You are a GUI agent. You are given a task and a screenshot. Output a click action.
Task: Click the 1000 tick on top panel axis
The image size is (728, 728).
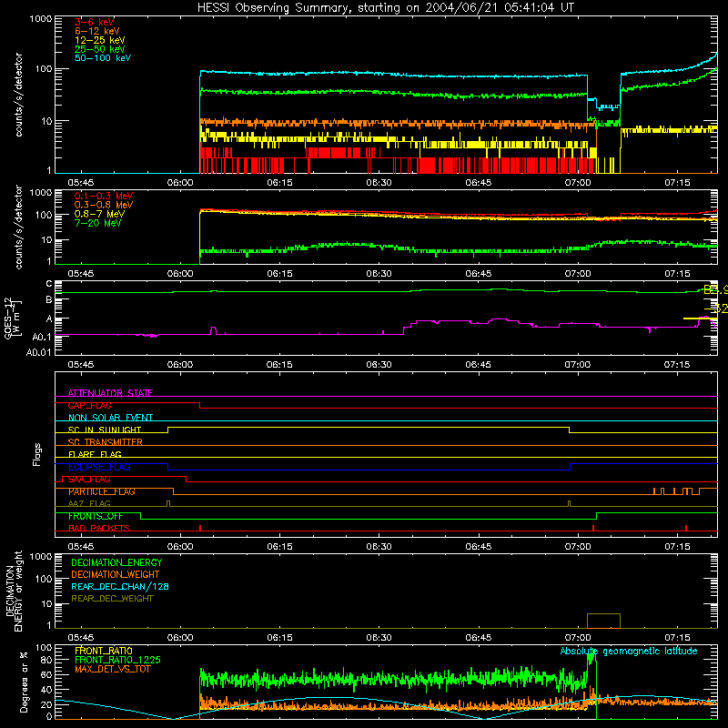40,19
